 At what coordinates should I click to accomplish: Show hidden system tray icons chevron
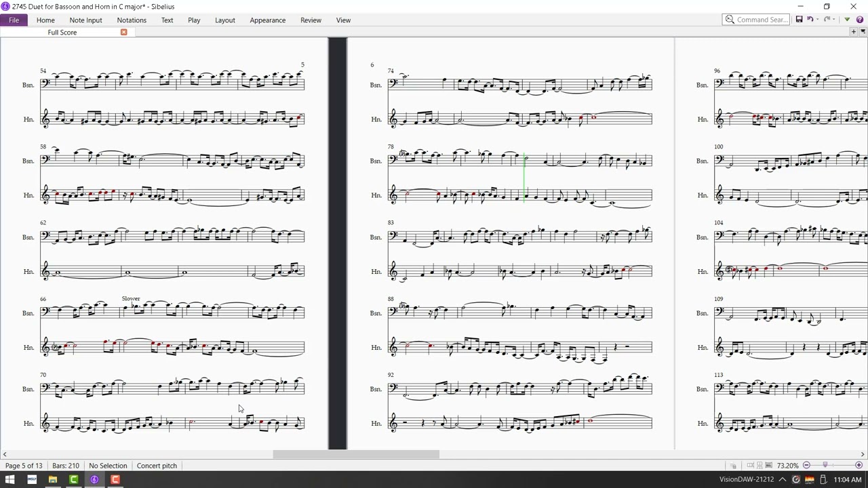click(x=782, y=480)
